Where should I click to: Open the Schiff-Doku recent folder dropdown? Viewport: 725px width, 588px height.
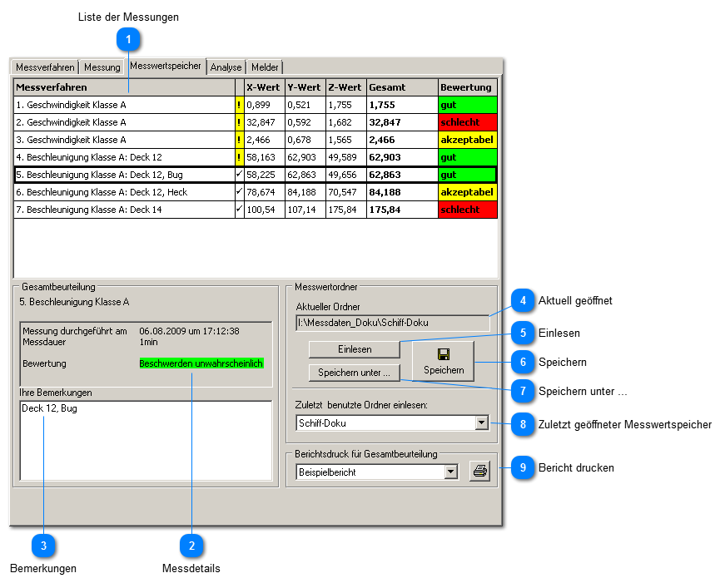tap(481, 423)
